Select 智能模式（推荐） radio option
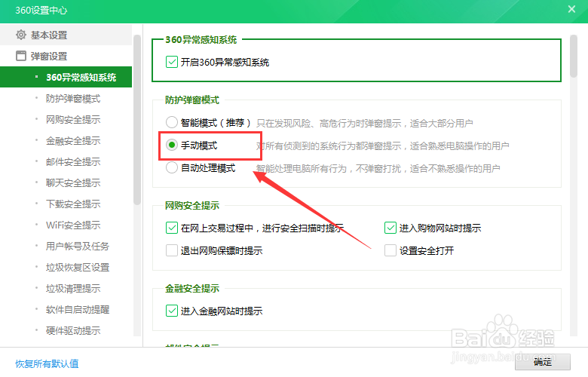Screen dimensions: 588x377 [x=171, y=122]
